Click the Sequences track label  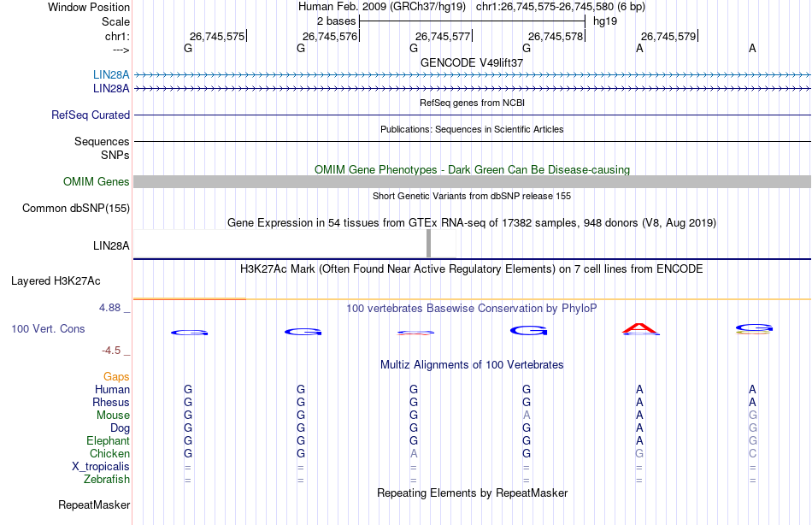coord(102,141)
